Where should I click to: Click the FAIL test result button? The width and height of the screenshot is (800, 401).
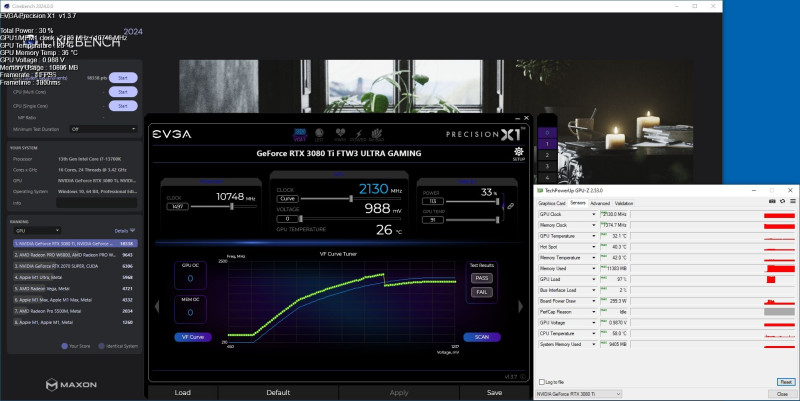point(482,292)
